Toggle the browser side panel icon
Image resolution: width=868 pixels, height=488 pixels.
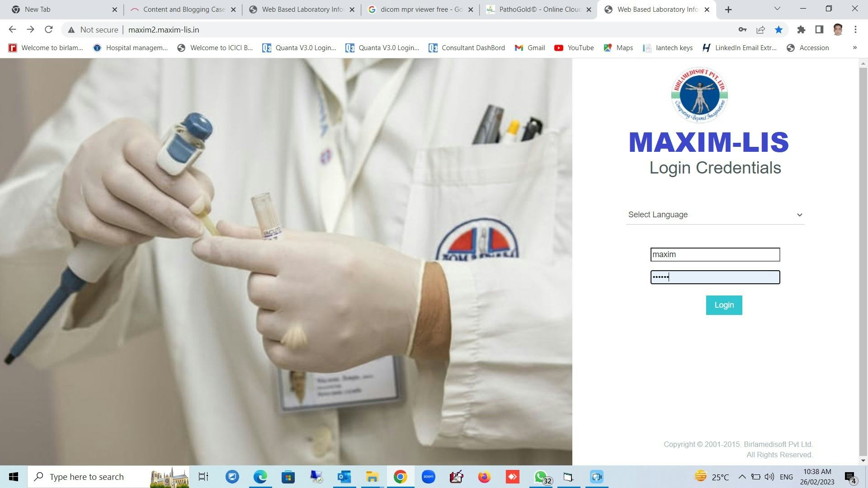pos(819,30)
